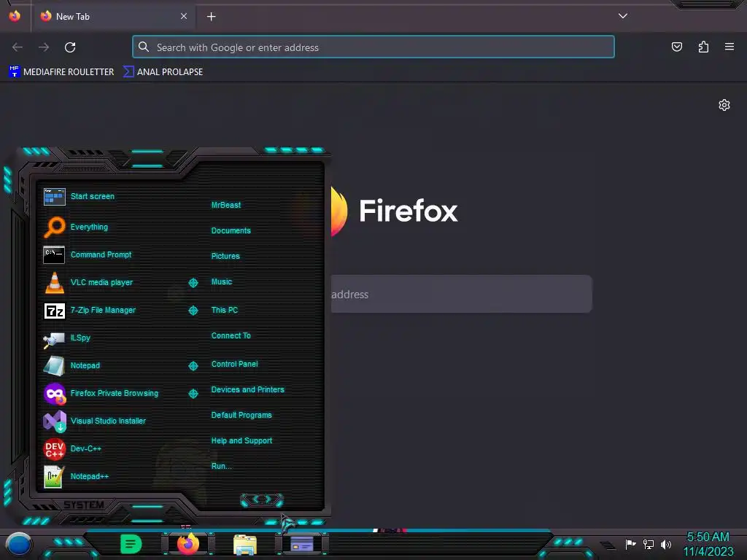
Task: Click the new tab page search box
Action: pyautogui.click(x=461, y=294)
